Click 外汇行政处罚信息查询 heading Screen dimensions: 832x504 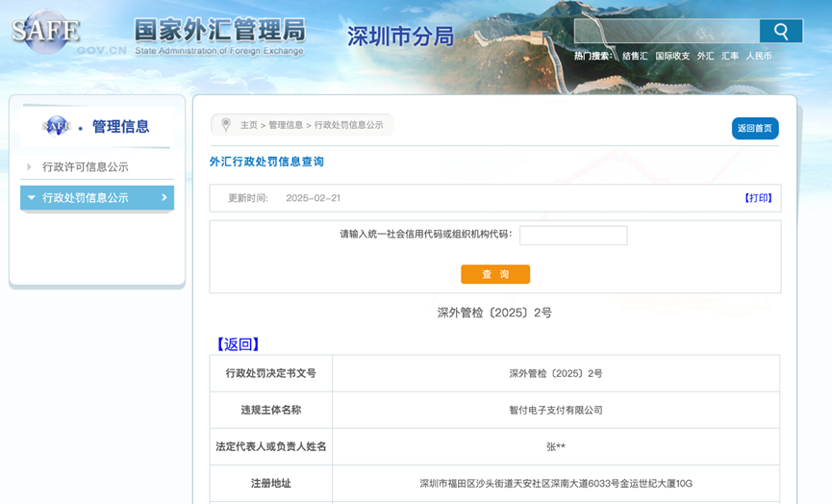click(266, 162)
